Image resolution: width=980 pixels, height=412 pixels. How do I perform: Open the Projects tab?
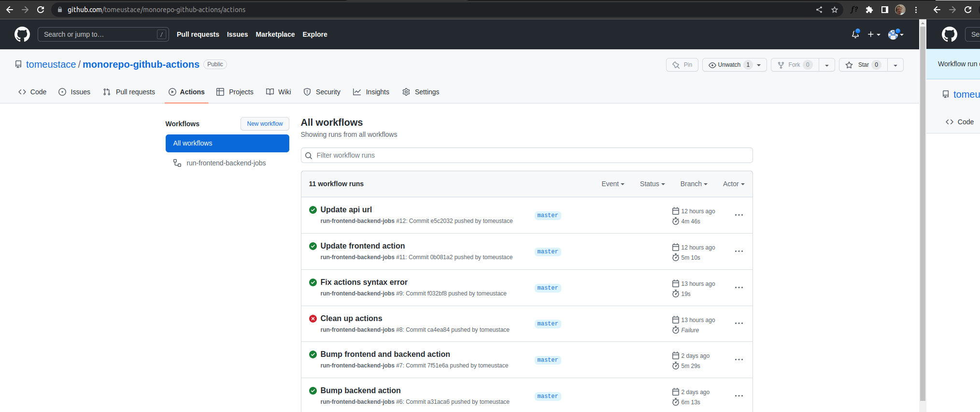[235, 92]
